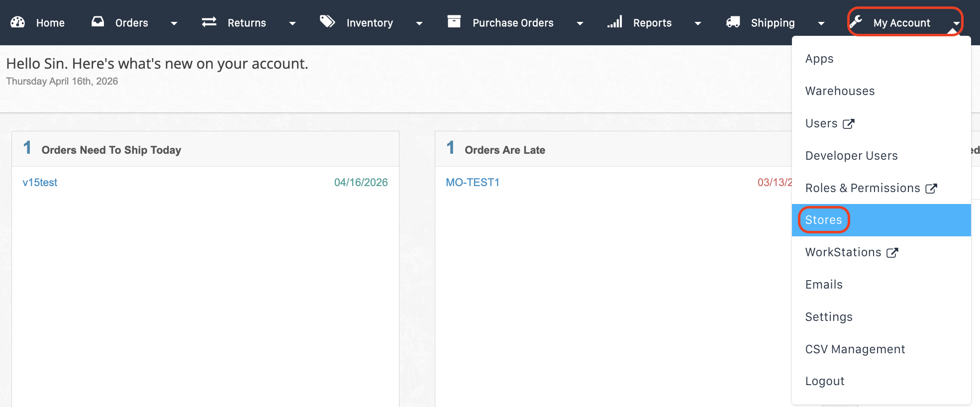Image resolution: width=980 pixels, height=407 pixels.
Task: Click the Purchase Orders archive box icon
Action: (454, 21)
